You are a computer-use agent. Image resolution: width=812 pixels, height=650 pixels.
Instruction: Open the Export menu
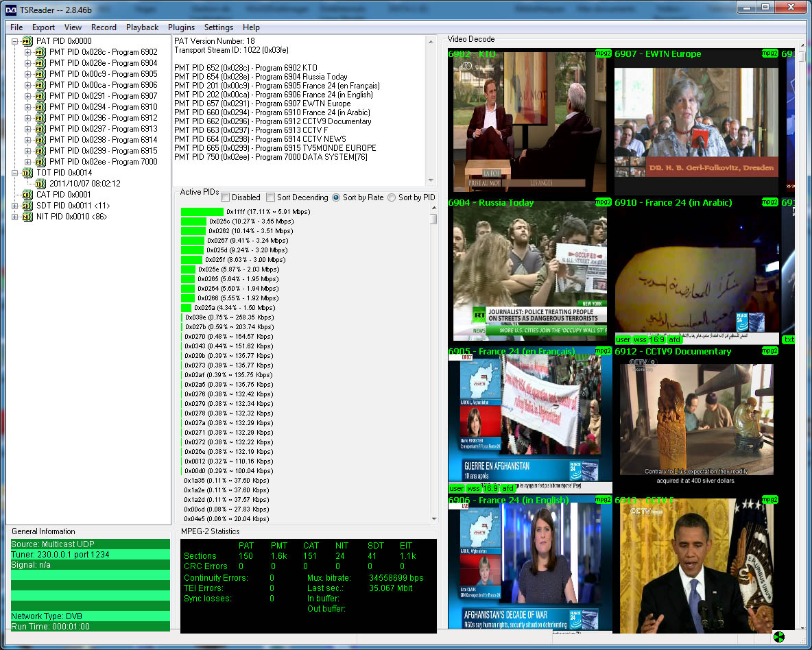pyautogui.click(x=43, y=27)
